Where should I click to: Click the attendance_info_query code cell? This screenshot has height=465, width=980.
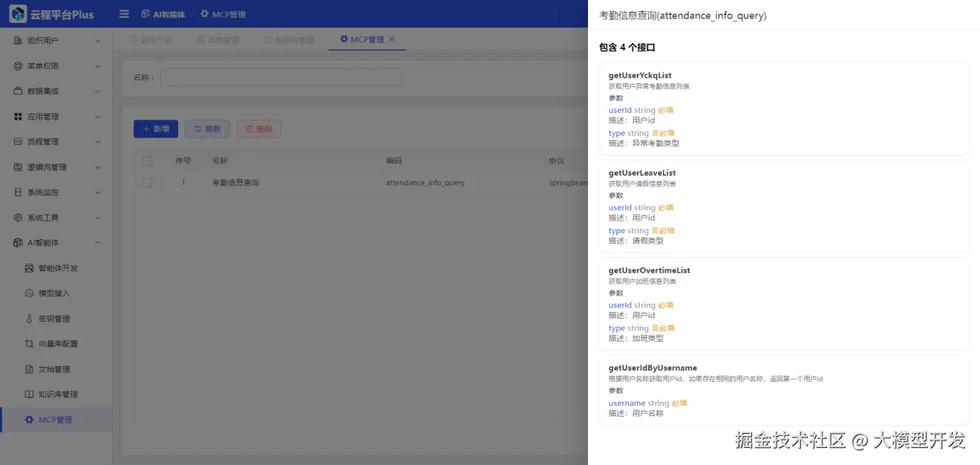tap(425, 183)
